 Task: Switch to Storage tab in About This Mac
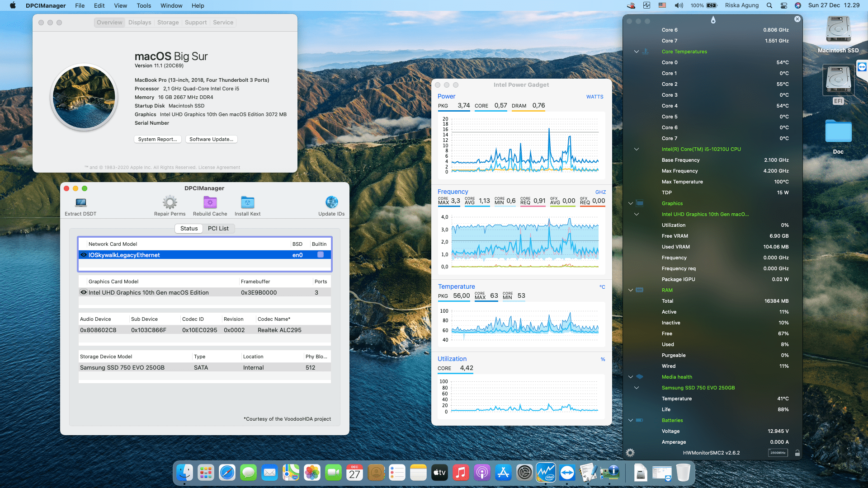(168, 22)
